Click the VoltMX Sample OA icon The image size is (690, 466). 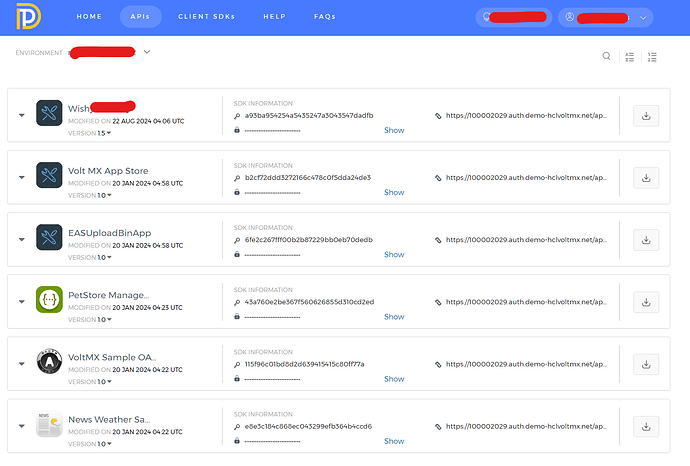[x=49, y=361]
